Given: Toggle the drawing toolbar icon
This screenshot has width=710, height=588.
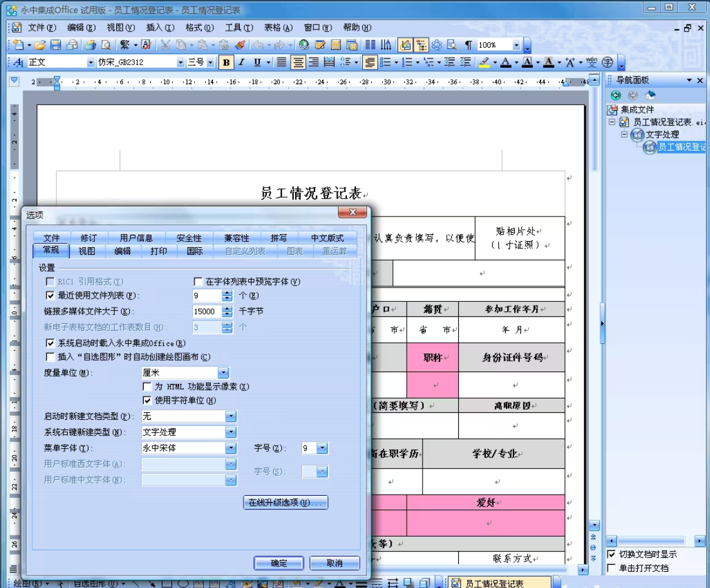Looking at the screenshot, I should tap(406, 45).
